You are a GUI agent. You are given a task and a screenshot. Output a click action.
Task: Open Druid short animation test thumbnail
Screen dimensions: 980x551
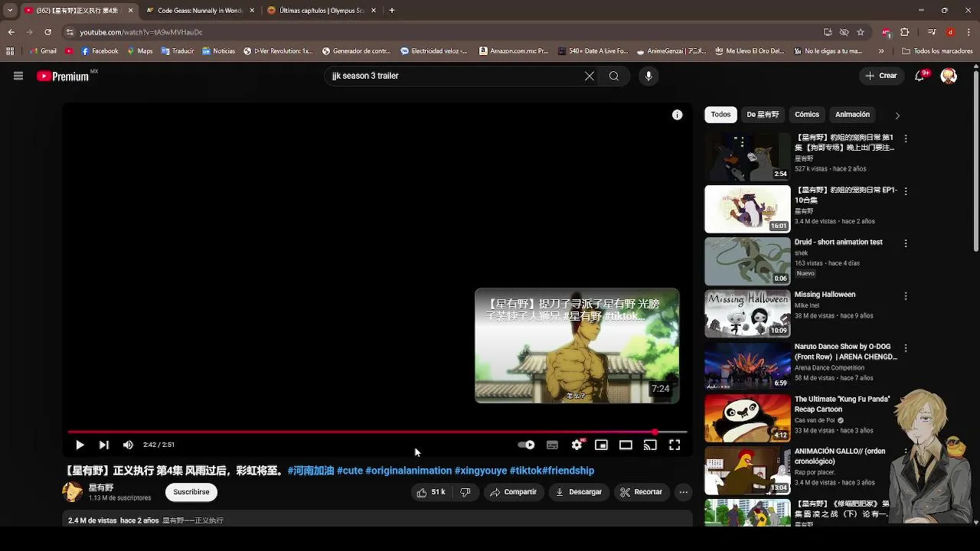(x=747, y=261)
